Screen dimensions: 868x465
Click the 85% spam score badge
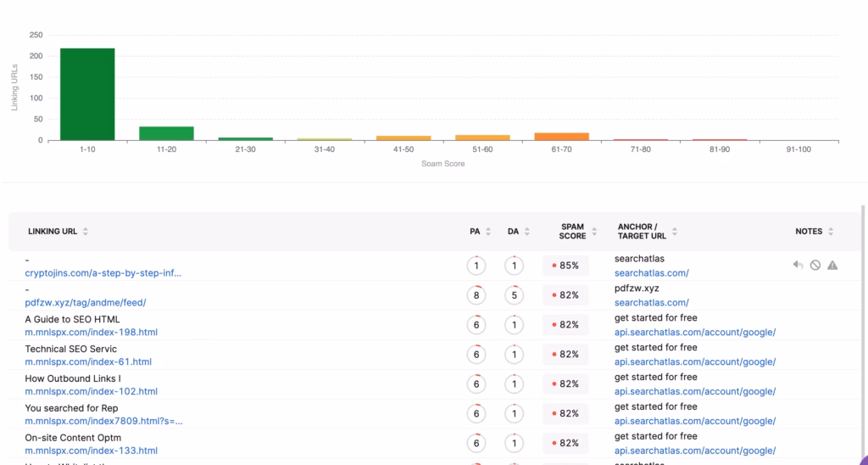tap(565, 266)
